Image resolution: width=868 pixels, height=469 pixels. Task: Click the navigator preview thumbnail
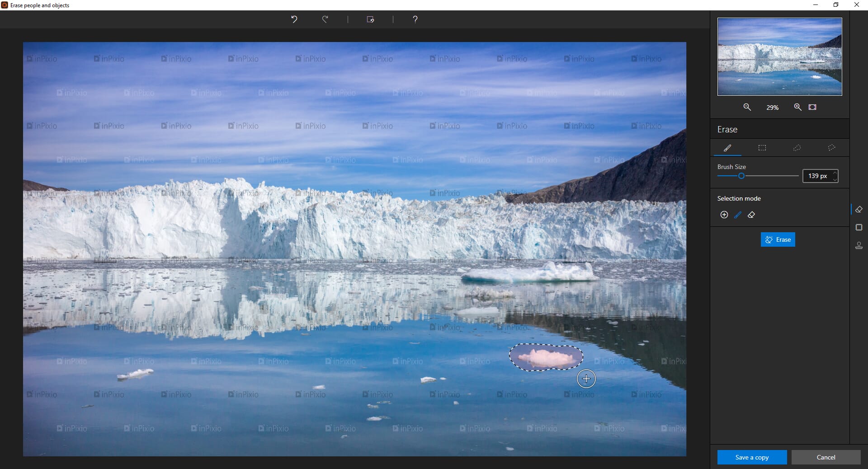pyautogui.click(x=779, y=56)
